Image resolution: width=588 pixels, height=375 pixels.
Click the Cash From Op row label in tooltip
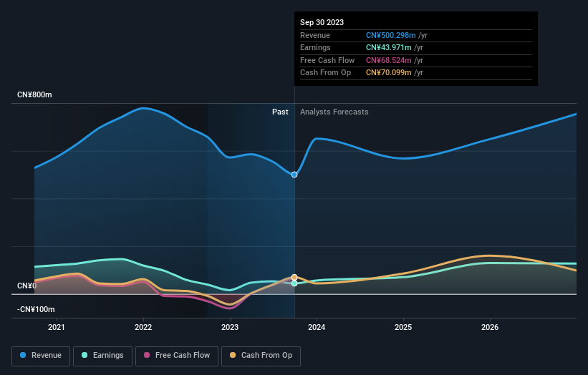(325, 73)
